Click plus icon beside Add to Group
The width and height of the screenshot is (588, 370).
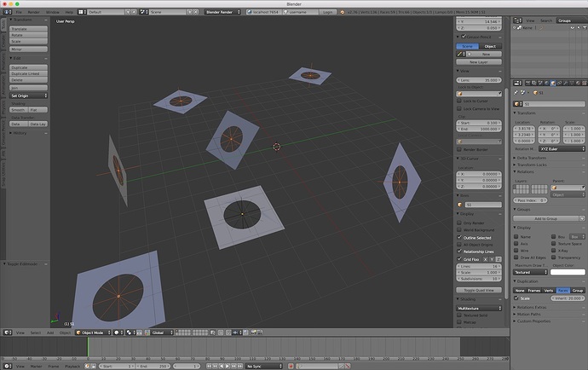tap(582, 218)
